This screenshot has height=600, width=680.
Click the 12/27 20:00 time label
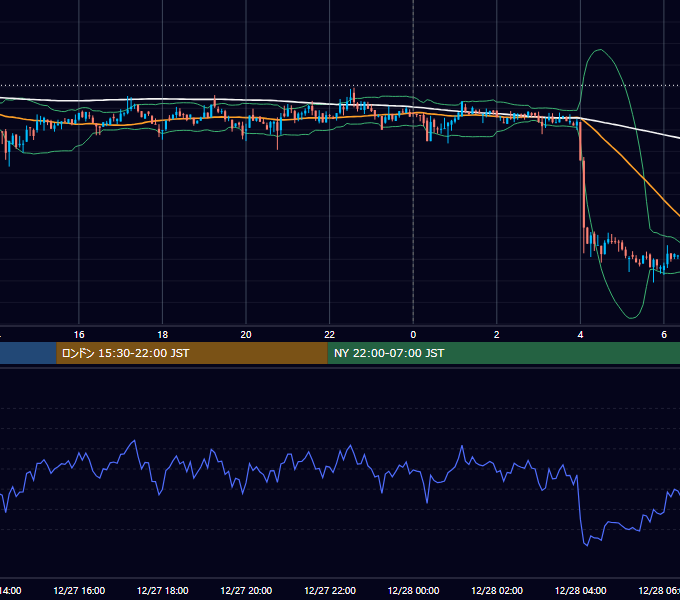point(246,591)
